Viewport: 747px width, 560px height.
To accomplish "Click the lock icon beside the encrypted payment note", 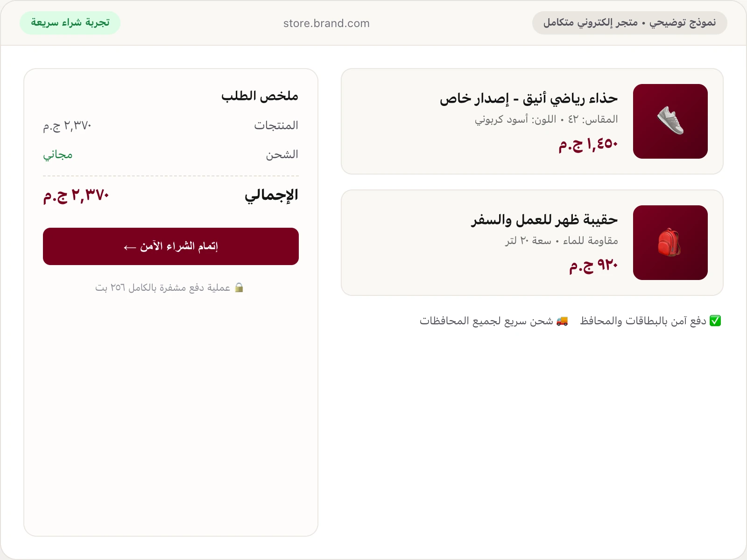I will (x=239, y=287).
